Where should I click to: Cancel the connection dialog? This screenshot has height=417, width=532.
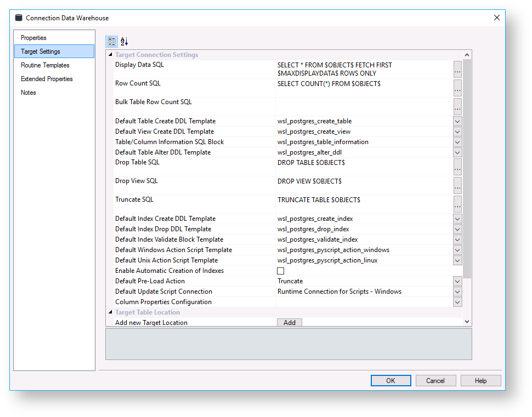coord(435,381)
